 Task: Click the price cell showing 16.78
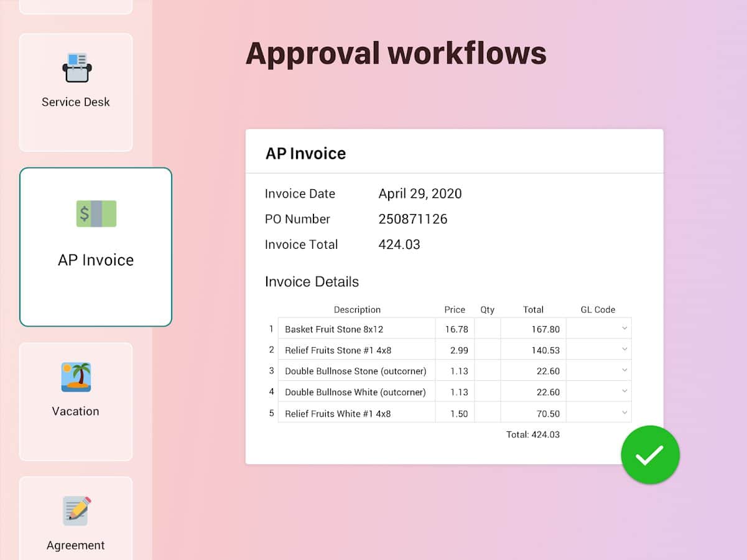[455, 329]
